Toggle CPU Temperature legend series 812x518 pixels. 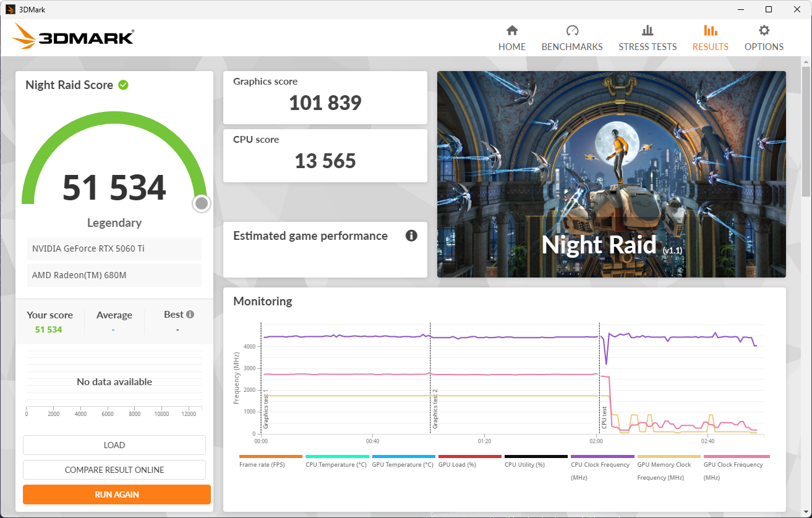pyautogui.click(x=336, y=464)
